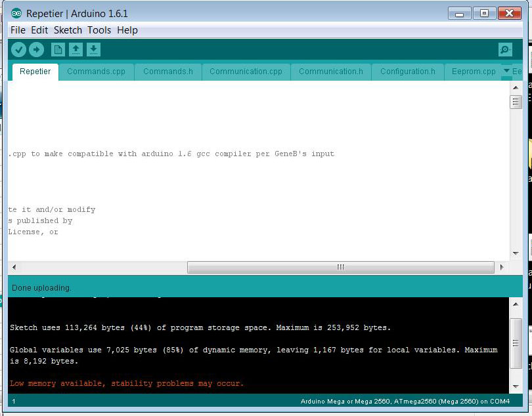The height and width of the screenshot is (416, 532).
Task: Click the editor horizontal scrollbar thumb
Action: click(340, 267)
